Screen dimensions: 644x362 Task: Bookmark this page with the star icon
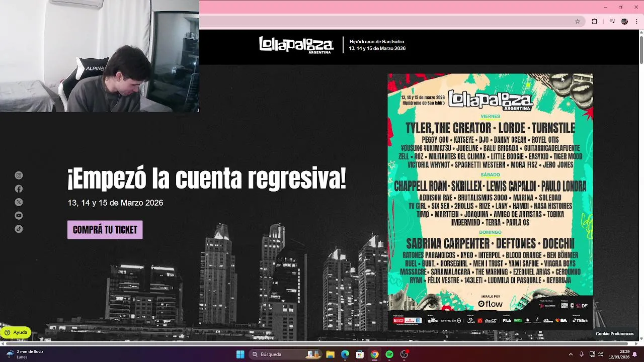[578, 22]
